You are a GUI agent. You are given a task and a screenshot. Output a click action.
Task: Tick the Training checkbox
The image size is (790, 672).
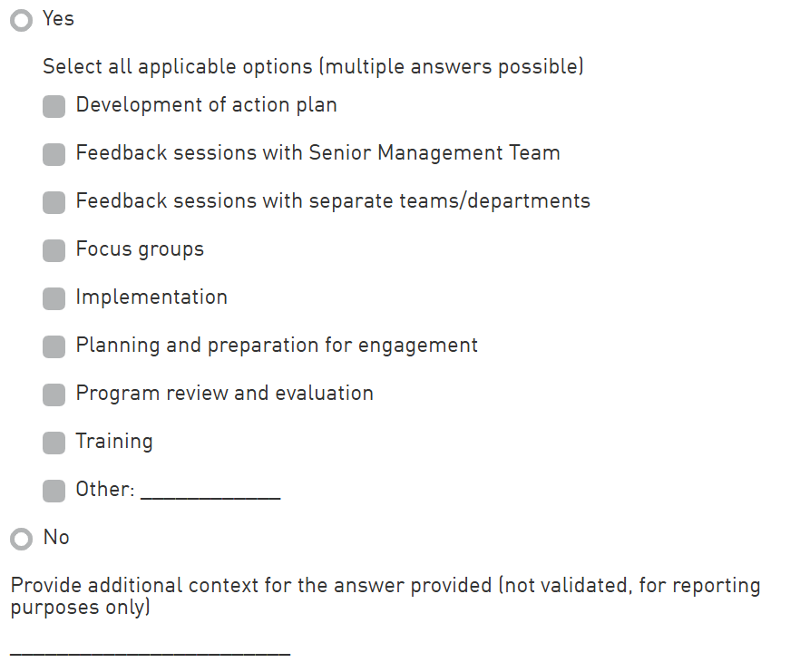[54, 443]
